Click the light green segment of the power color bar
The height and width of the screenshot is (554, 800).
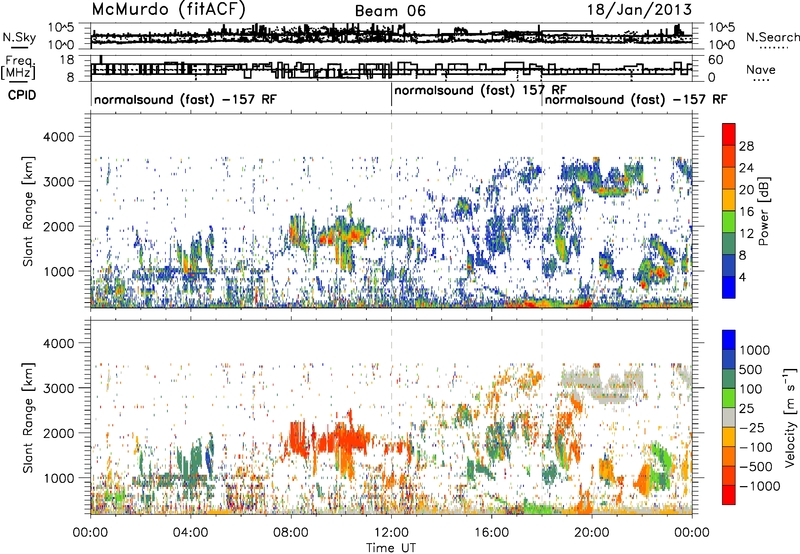point(729,222)
